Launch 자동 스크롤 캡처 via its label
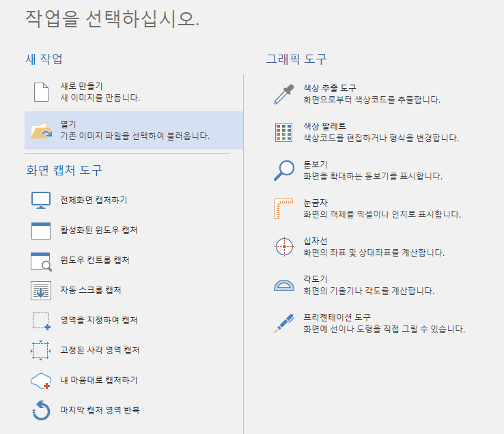 click(91, 290)
